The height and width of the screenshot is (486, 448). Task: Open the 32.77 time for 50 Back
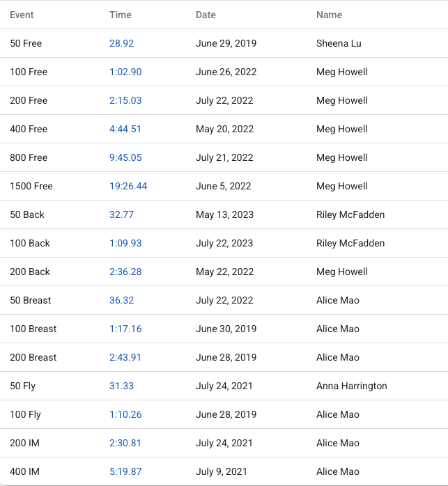click(x=121, y=214)
